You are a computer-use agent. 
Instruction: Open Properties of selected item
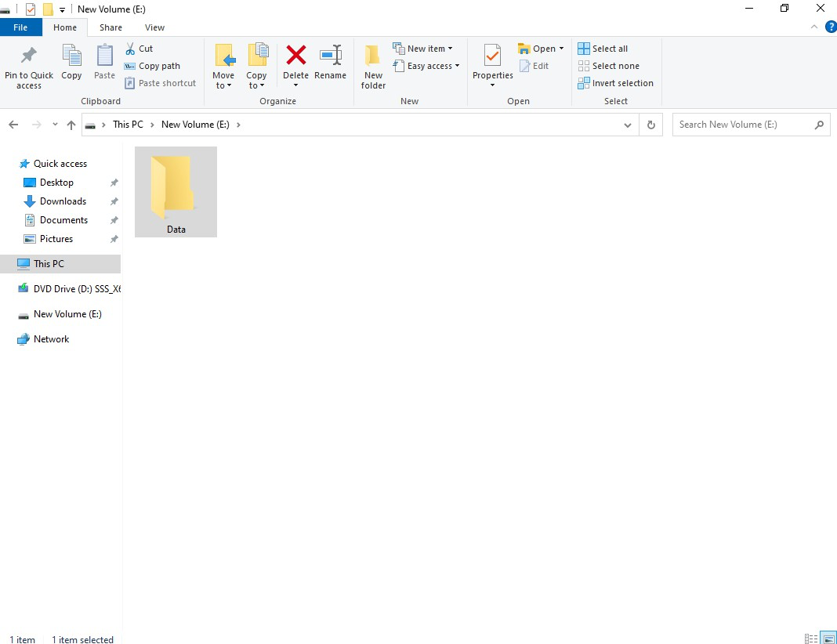coord(493,61)
